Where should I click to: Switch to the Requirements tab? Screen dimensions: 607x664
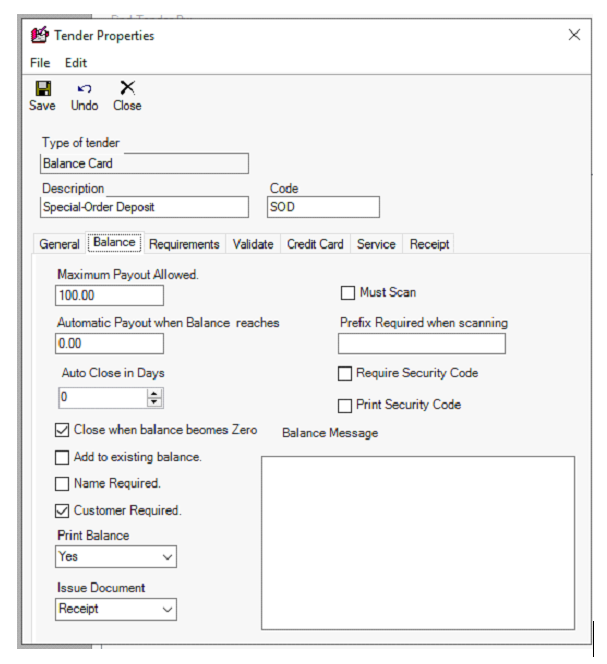[184, 244]
